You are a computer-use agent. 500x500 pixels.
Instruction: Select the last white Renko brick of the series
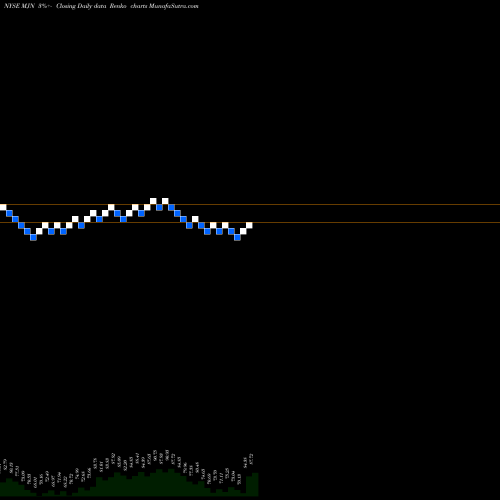point(249,225)
